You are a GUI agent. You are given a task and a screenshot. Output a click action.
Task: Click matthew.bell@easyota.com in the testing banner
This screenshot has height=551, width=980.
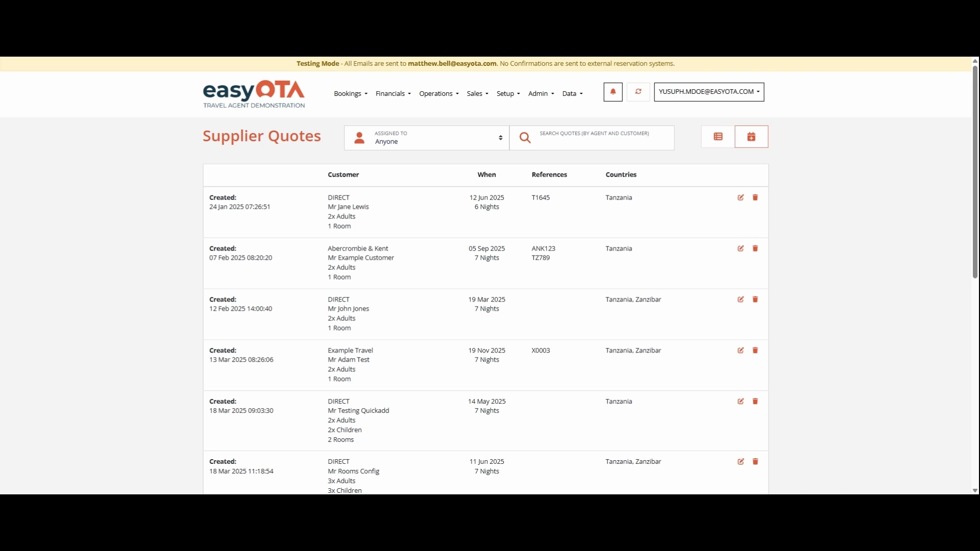452,64
